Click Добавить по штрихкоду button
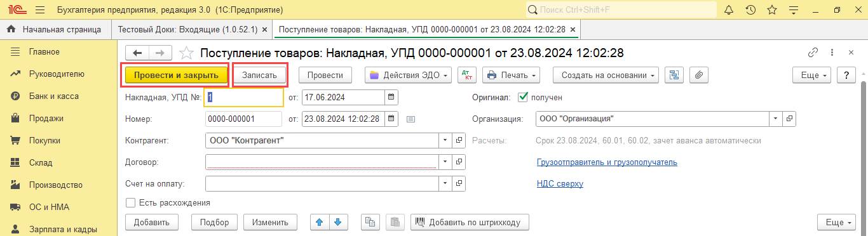 [x=470, y=222]
